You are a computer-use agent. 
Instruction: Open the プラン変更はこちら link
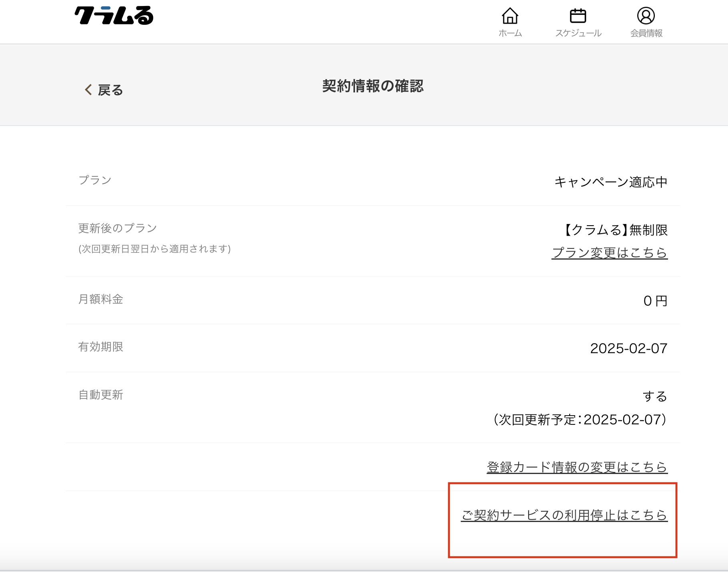click(609, 253)
